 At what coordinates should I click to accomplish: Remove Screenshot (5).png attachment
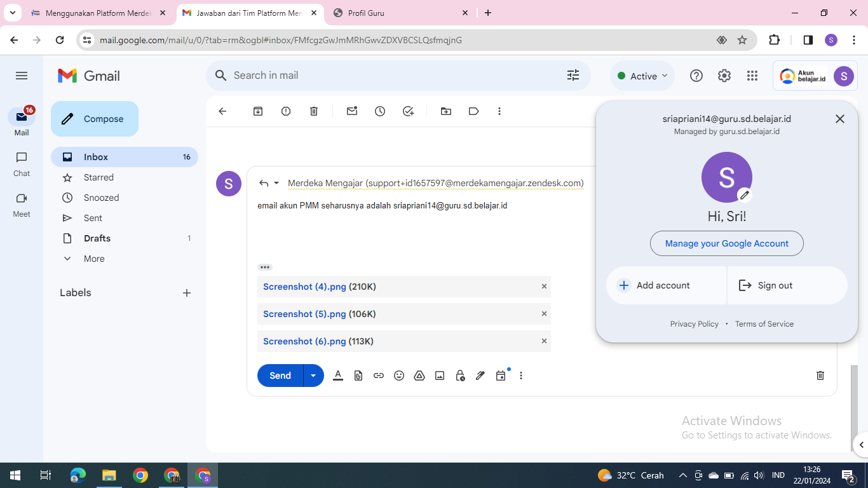[x=544, y=314]
